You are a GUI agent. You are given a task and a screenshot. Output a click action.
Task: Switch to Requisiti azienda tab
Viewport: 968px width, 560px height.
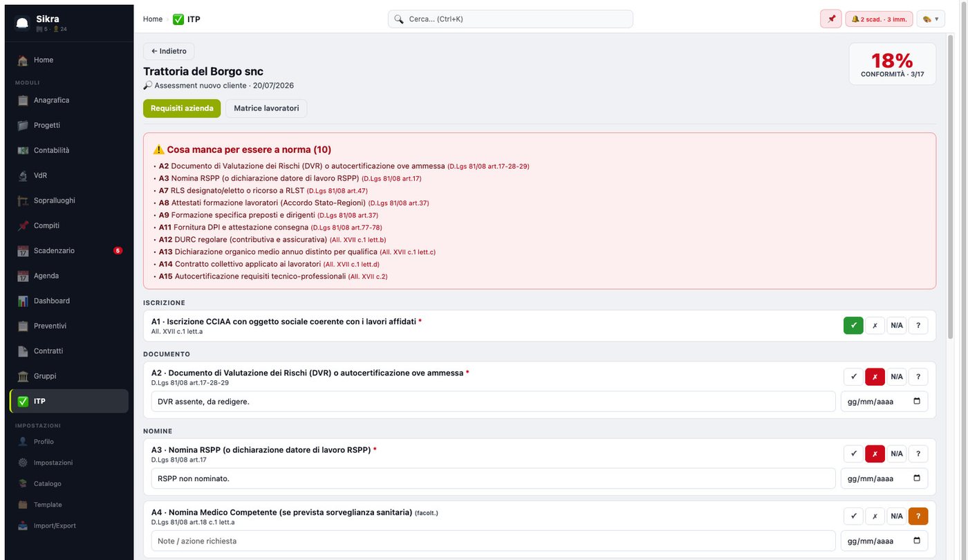182,109
